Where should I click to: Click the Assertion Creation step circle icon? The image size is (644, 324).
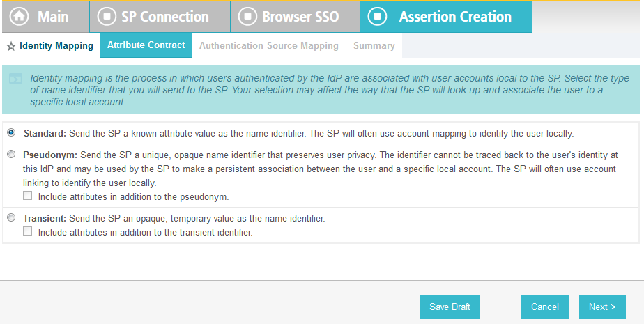tap(378, 17)
